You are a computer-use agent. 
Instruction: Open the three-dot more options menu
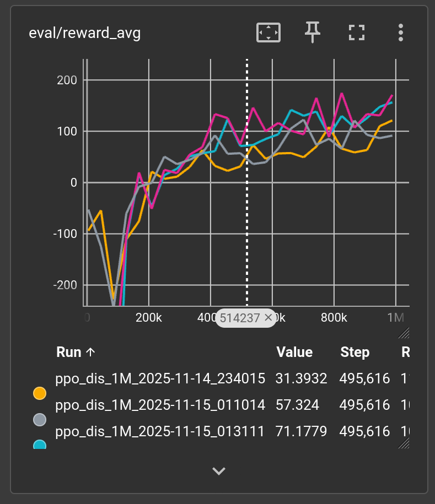coord(401,32)
